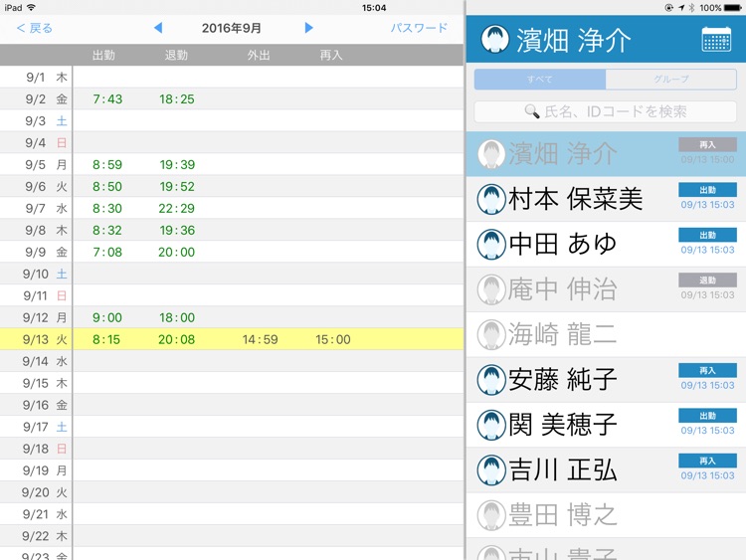
Task: Tap the Wi-Fi icon in status bar
Action: coord(32,8)
